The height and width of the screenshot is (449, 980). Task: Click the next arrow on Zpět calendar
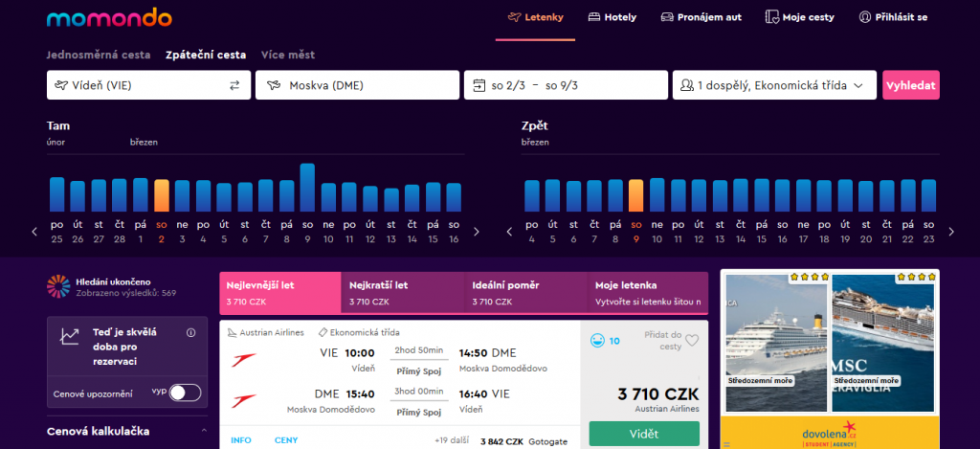950,232
